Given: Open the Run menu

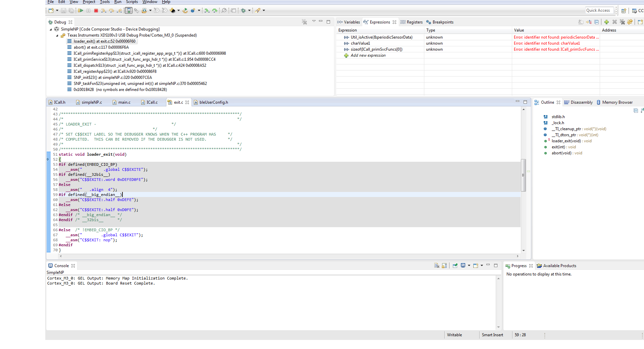Looking at the screenshot, I should click(x=118, y=2).
